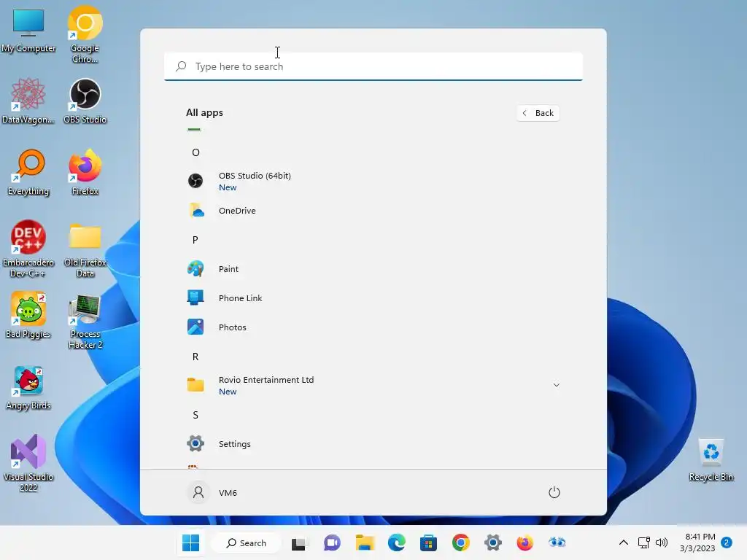Viewport: 747px width, 560px height.
Task: Open OBS Studio (64bit) from All apps
Action: point(373,181)
